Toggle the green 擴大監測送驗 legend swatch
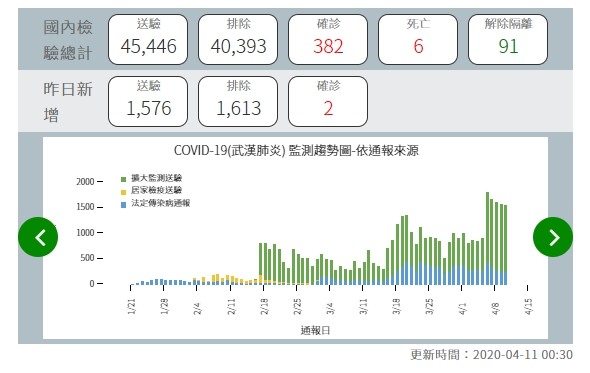The image size is (590, 373). click(123, 179)
